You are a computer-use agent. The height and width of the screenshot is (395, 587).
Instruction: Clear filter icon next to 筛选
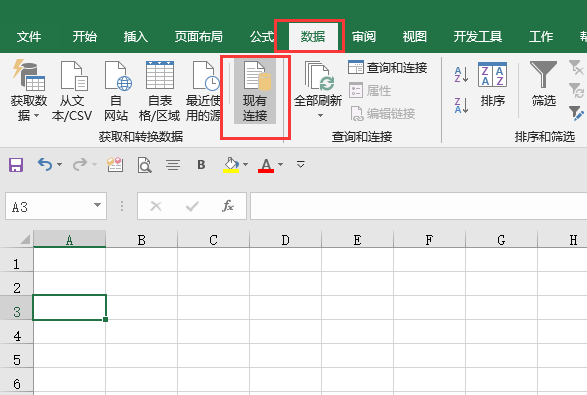click(576, 68)
